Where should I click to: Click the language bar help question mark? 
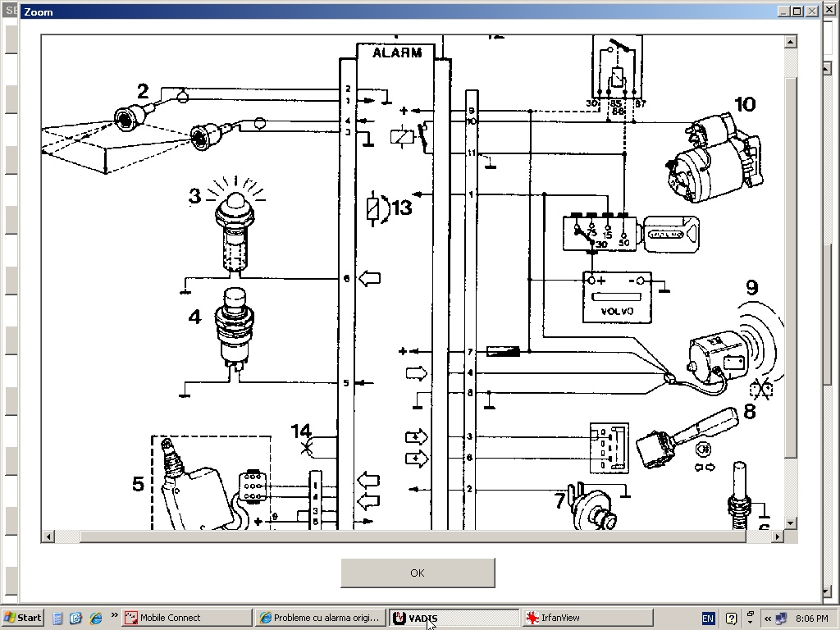731,619
